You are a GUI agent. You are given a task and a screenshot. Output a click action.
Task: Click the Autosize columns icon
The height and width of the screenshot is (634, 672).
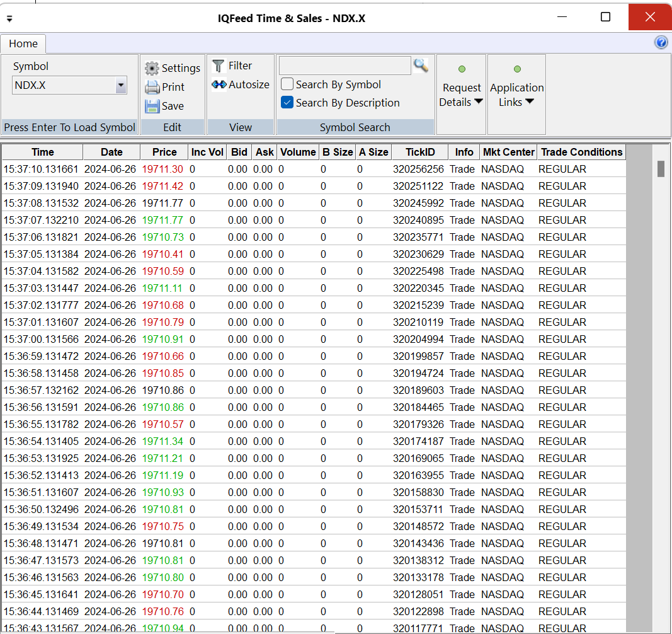(x=219, y=84)
